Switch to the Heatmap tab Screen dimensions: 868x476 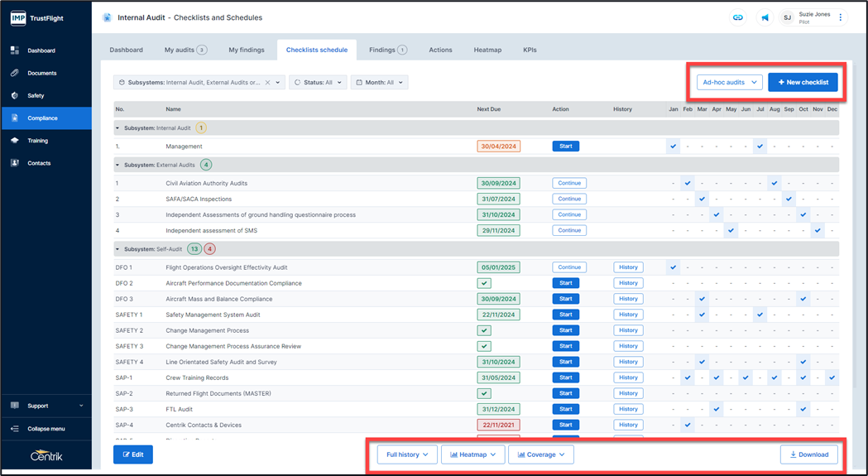[487, 50]
